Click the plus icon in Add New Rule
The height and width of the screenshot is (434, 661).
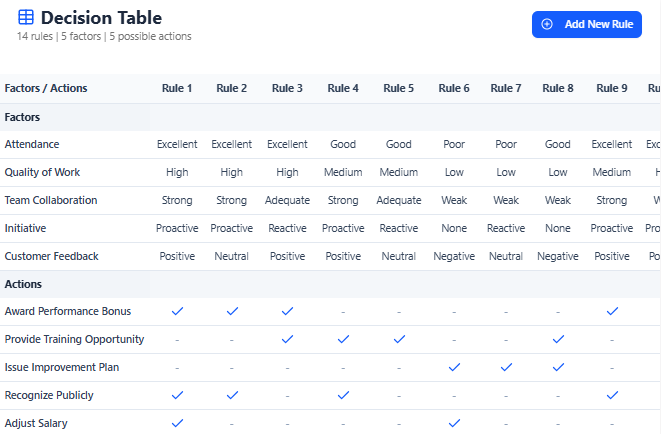[x=547, y=24]
